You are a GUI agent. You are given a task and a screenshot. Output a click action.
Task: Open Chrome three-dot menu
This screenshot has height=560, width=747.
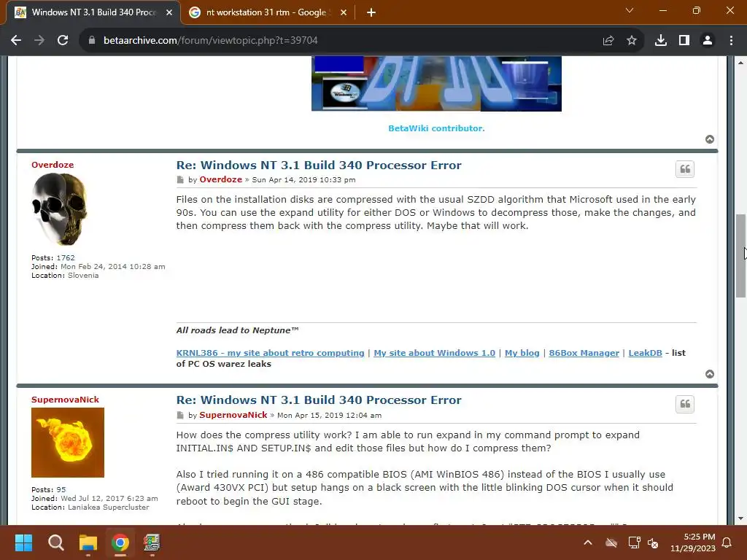pos(731,41)
